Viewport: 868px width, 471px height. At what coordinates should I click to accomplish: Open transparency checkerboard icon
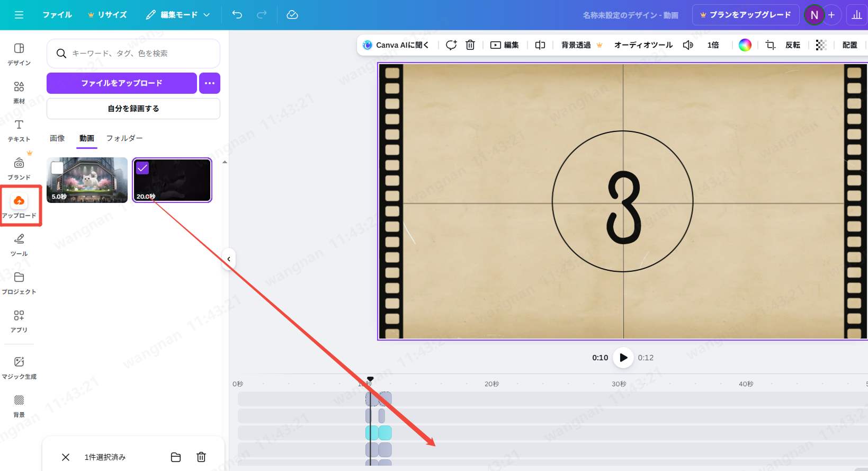pos(821,45)
